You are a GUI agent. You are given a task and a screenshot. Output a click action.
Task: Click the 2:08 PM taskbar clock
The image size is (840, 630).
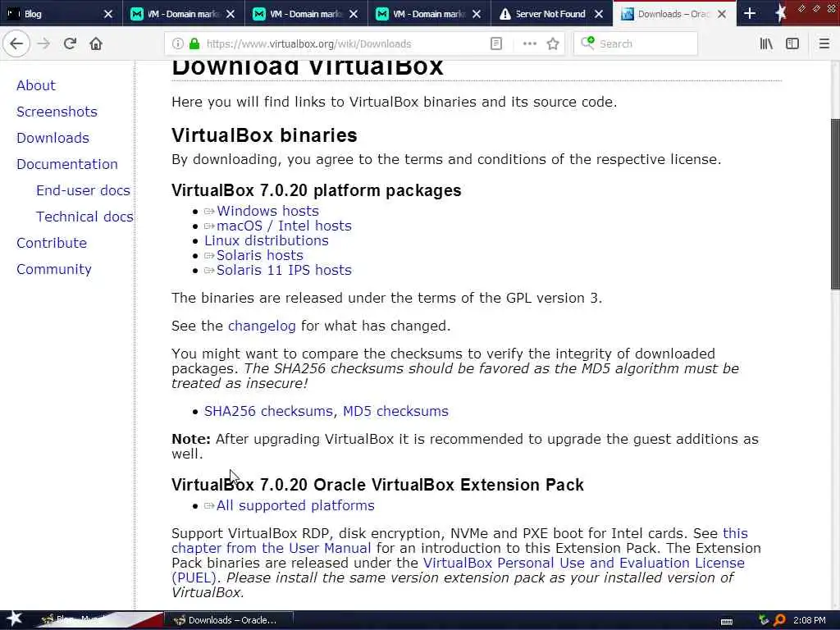[809, 620]
